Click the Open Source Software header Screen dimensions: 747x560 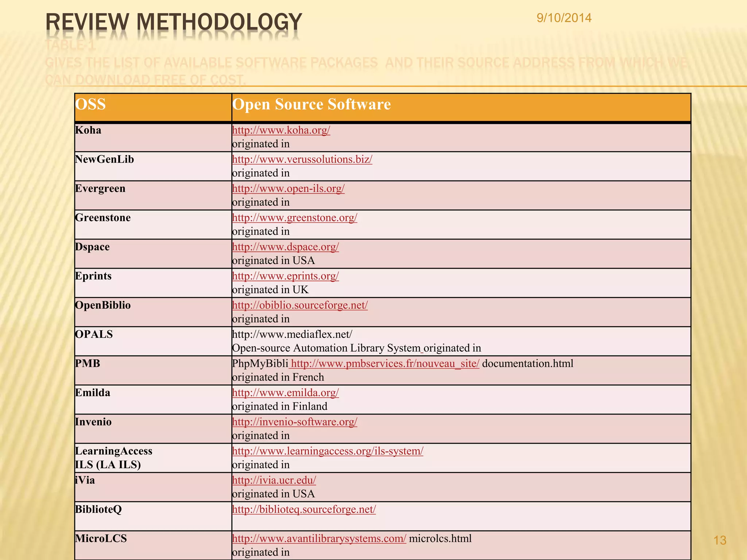[x=461, y=108]
